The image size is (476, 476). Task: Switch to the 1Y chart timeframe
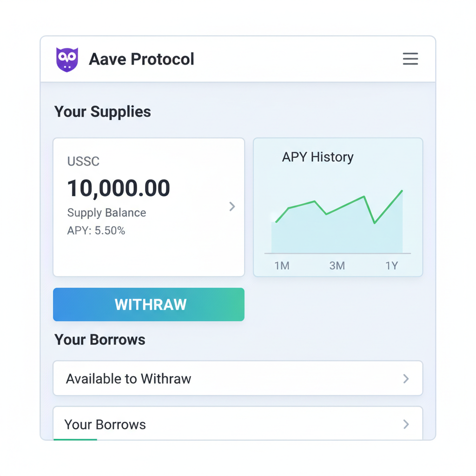click(392, 265)
